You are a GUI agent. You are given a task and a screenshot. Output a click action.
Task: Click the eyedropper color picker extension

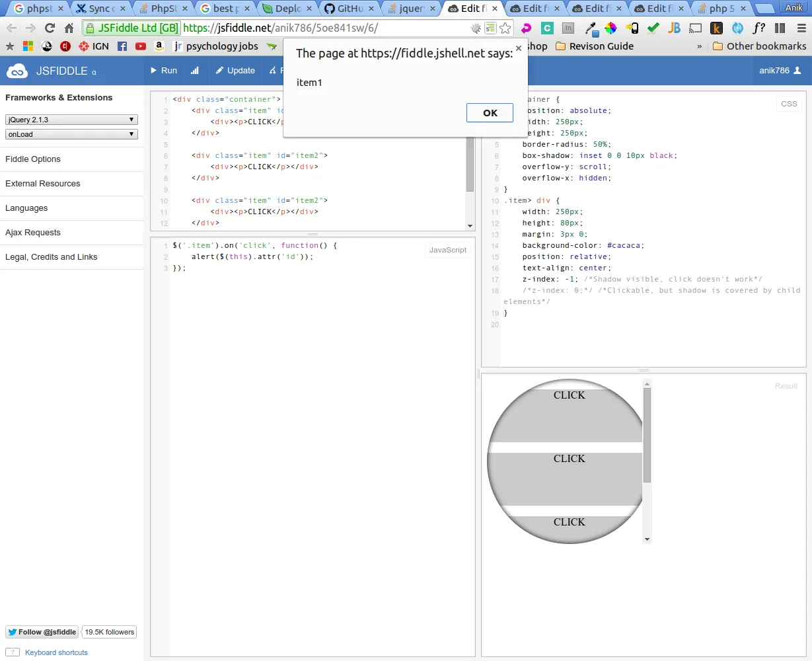591,28
